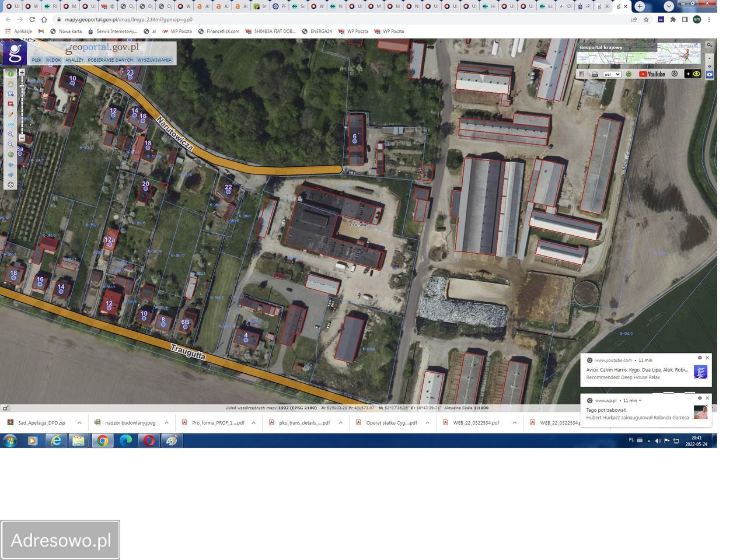Open the language 'pol' dropdown
The width and height of the screenshot is (747, 560).
point(612,74)
